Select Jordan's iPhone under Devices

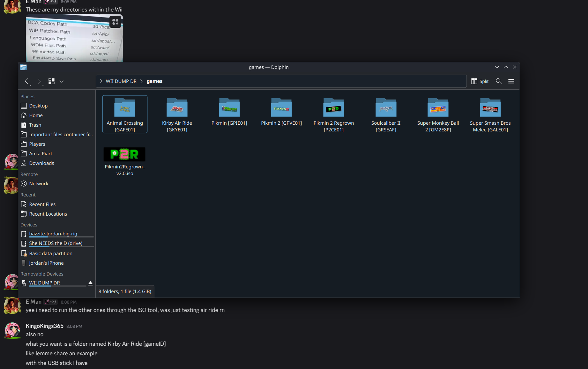(46, 263)
